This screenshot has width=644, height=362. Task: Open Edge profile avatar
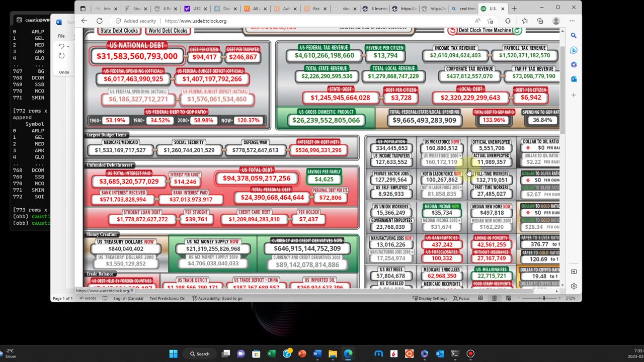pos(556,21)
